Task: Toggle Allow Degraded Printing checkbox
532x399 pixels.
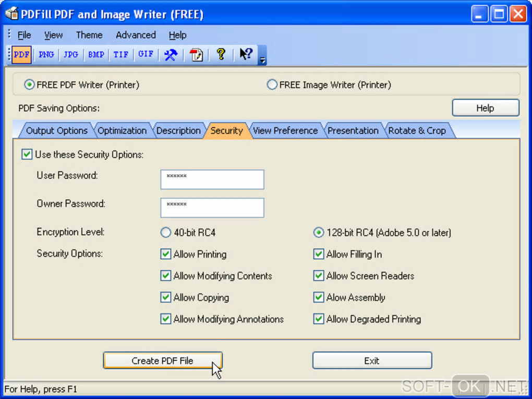Action: click(x=319, y=319)
